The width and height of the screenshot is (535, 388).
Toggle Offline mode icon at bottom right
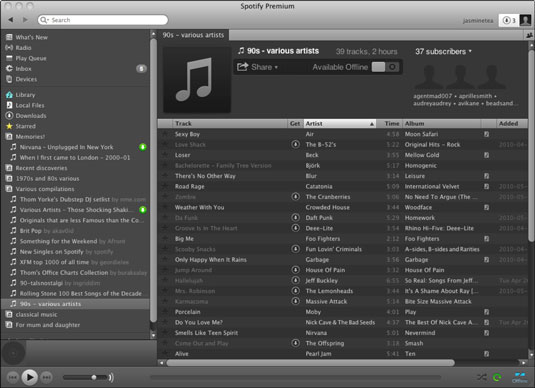[520, 377]
